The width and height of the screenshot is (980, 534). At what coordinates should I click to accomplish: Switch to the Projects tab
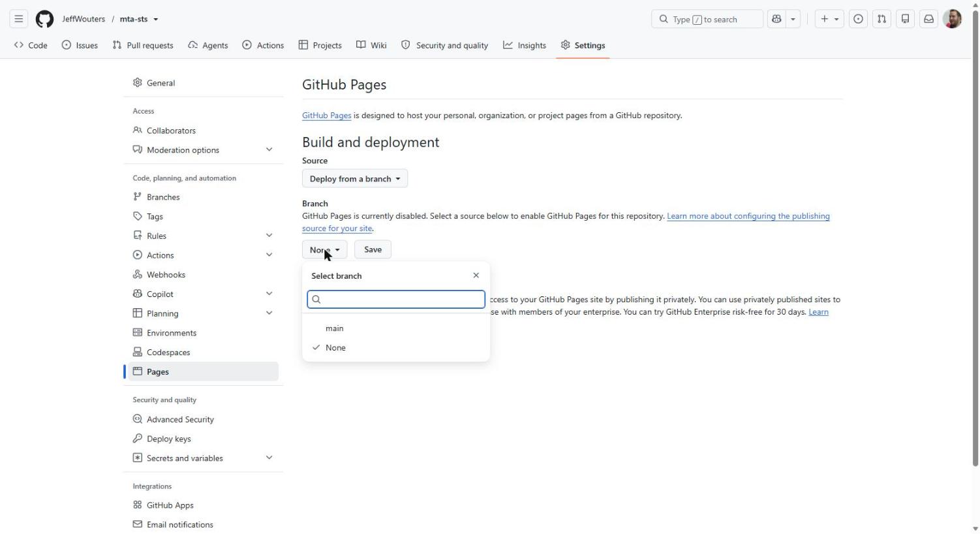tap(320, 45)
